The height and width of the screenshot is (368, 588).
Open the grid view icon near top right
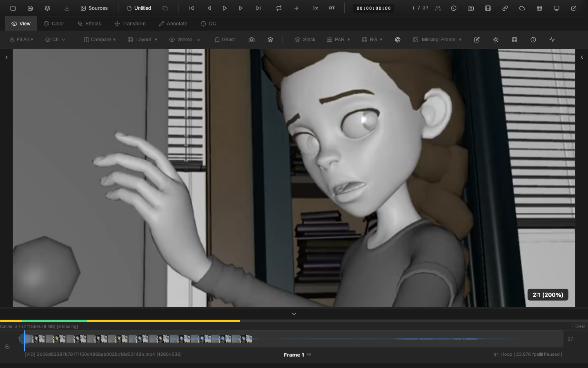coord(539,8)
